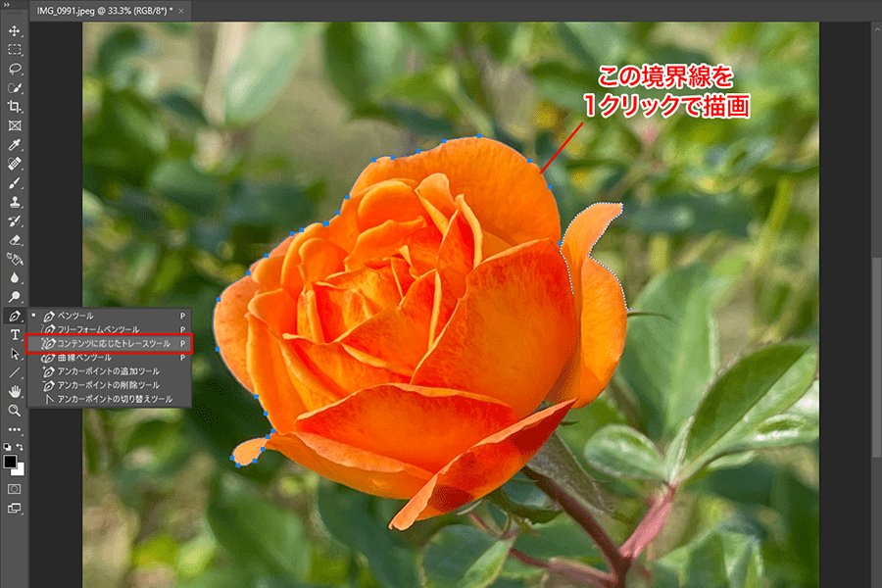The image size is (882, 588).
Task: Select the Lasso tool
Action: pos(14,69)
